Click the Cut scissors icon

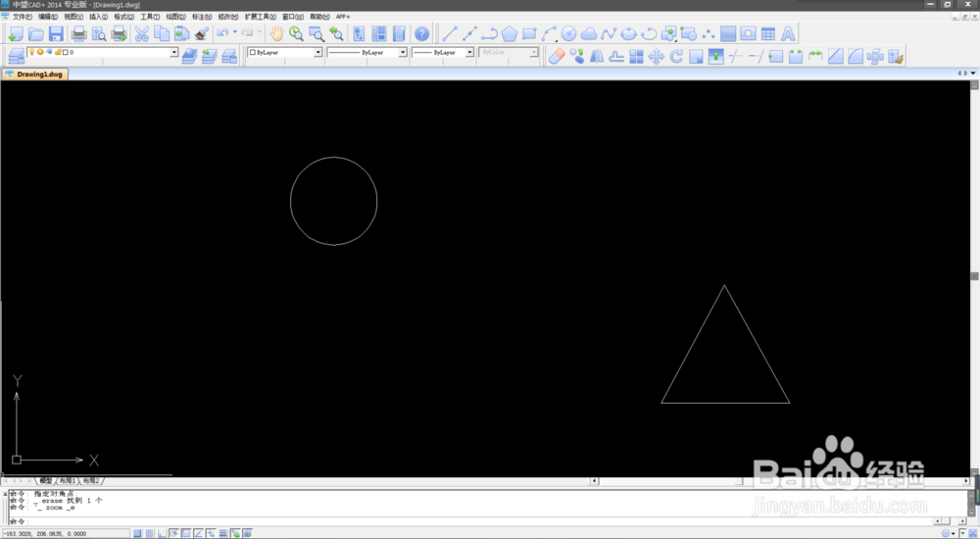(142, 33)
